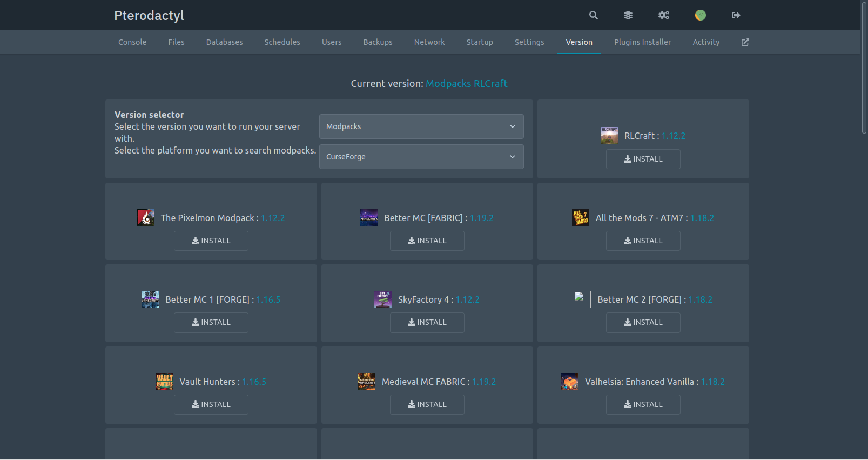Viewport: 868px width, 460px height.
Task: Click the sign out icon
Action: click(736, 15)
